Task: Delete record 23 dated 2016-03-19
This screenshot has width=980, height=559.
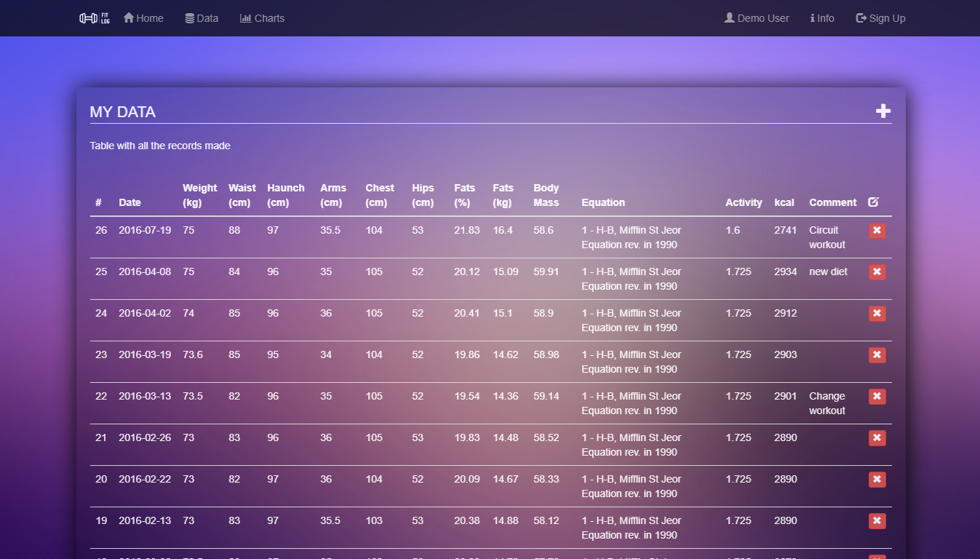Action: tap(877, 355)
